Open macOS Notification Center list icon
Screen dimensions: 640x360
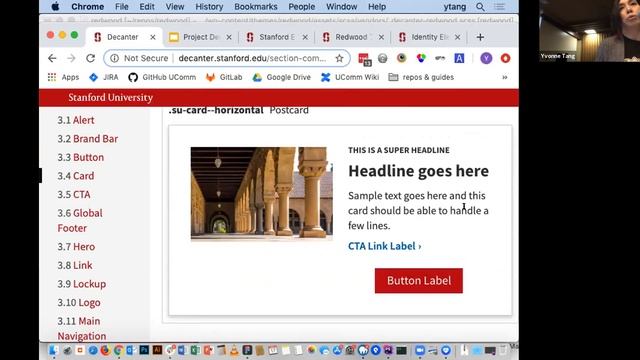click(499, 7)
